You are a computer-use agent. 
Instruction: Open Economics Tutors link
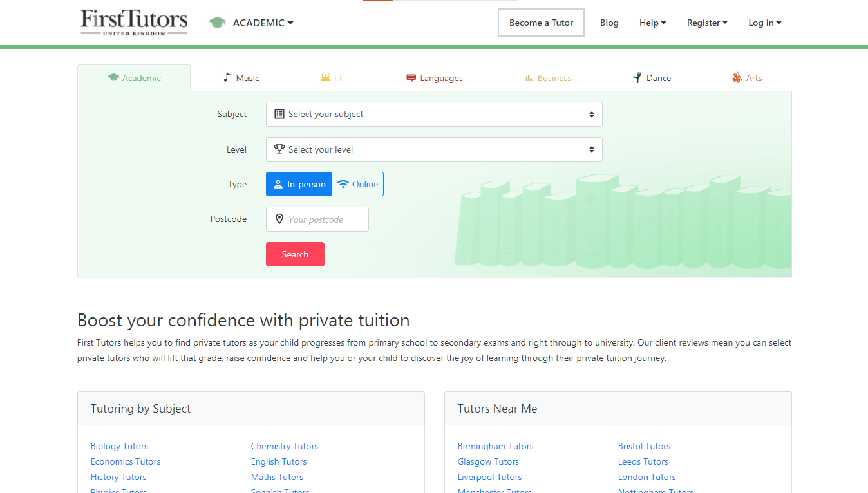126,461
